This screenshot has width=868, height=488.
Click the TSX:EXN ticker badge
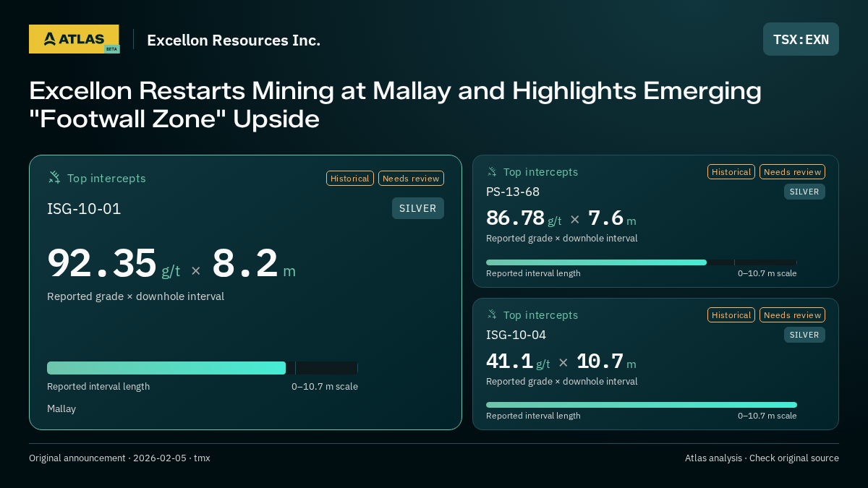point(801,39)
